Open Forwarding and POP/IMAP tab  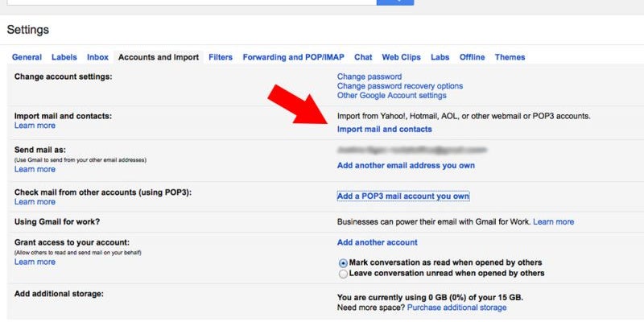[x=293, y=57]
